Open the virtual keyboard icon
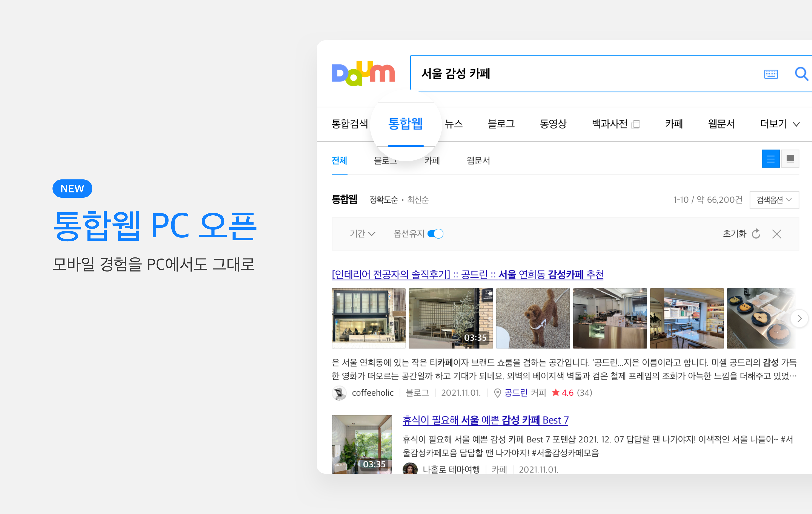812x514 pixels. pos(771,74)
